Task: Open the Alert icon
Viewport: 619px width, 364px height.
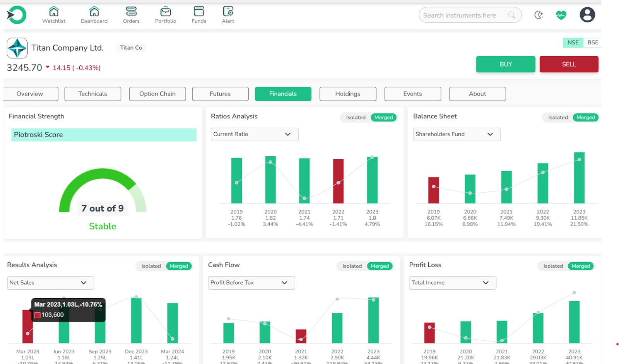Action: click(228, 11)
